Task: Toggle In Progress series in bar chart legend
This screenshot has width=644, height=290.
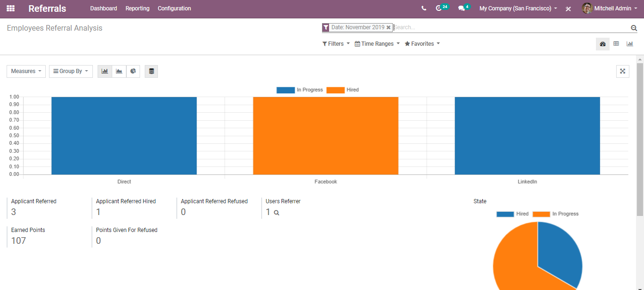Action: pos(300,90)
